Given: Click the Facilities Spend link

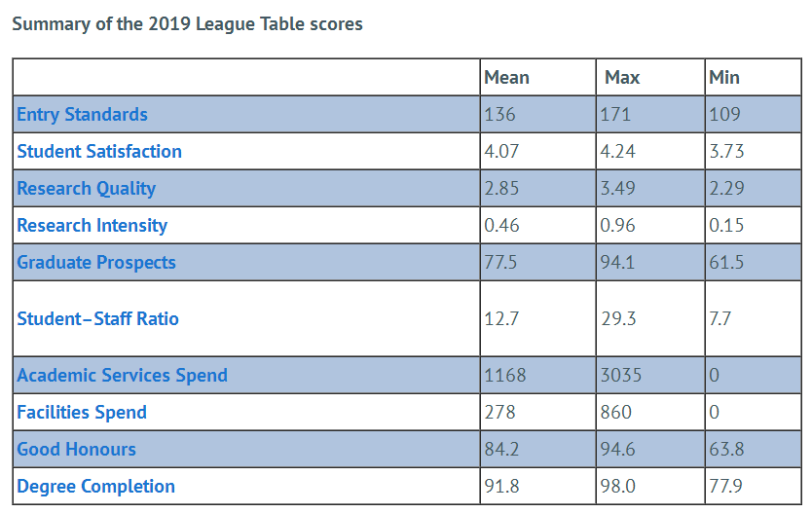Looking at the screenshot, I should [82, 413].
